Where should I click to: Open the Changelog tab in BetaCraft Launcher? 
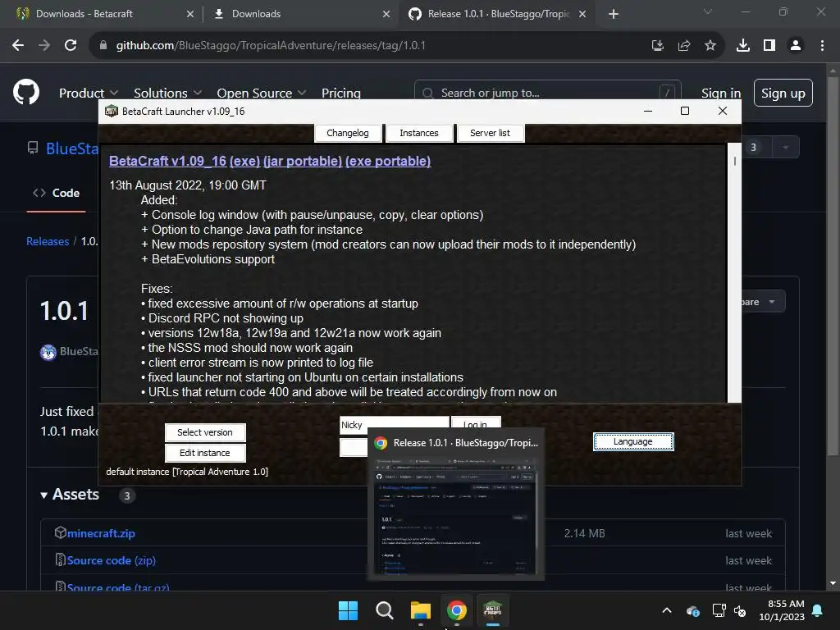coord(348,133)
